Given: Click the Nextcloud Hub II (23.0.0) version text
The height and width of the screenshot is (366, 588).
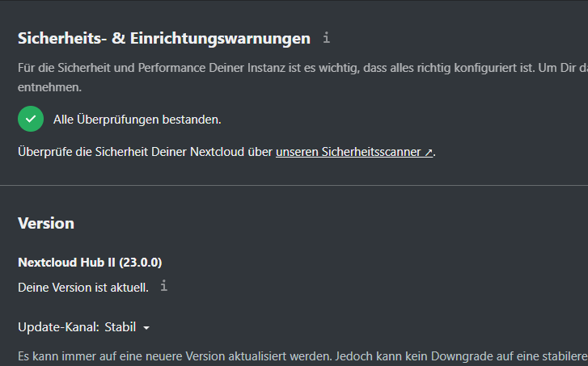Looking at the screenshot, I should (x=90, y=263).
